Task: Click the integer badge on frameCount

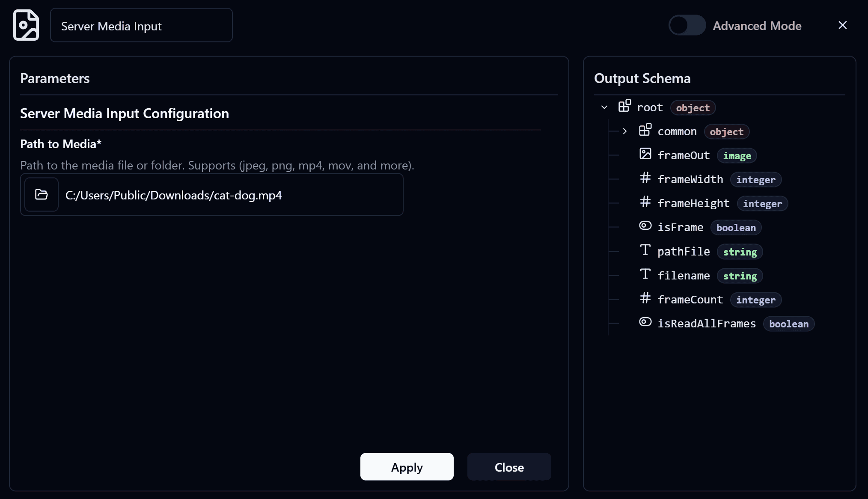Action: tap(756, 300)
